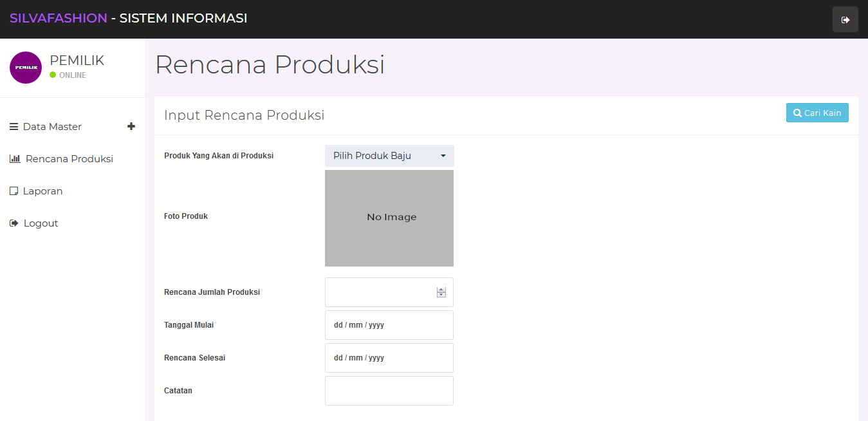The height and width of the screenshot is (421, 868).
Task: Open the Tanggal Mulai date picker field
Action: [x=389, y=324]
